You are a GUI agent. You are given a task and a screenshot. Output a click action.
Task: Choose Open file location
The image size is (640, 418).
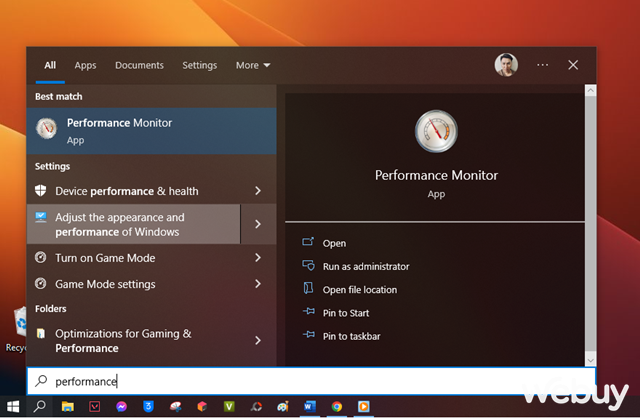[360, 289]
